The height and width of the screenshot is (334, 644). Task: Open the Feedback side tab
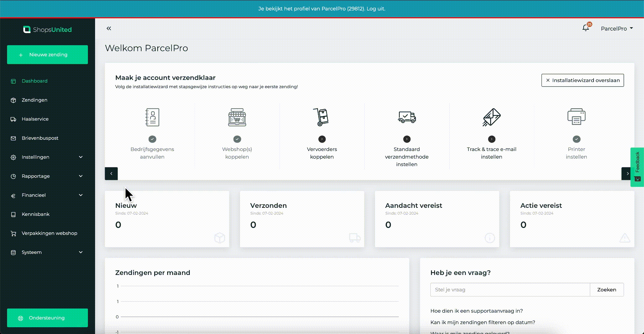(x=637, y=167)
